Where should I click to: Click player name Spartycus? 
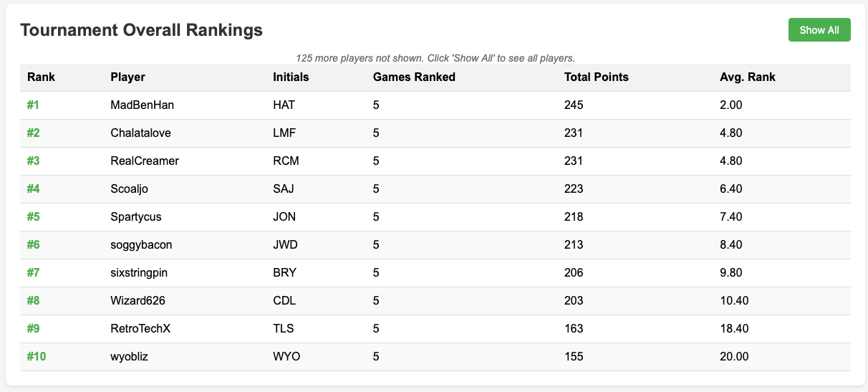135,217
